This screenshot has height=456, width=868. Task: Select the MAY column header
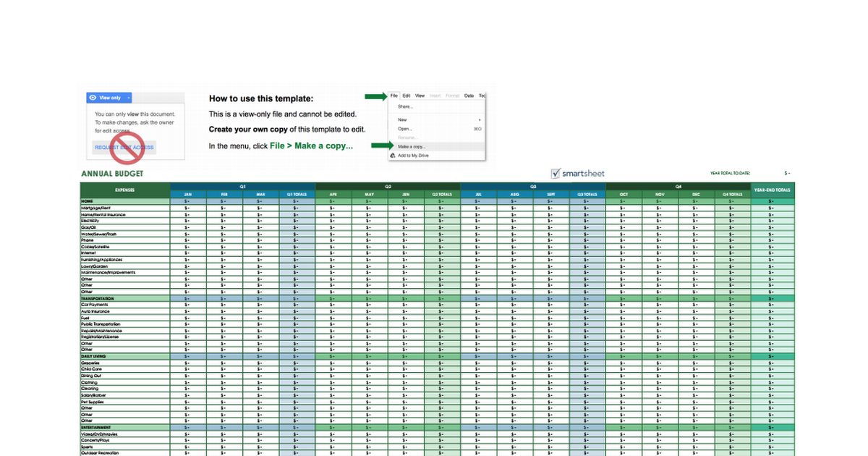(x=370, y=194)
